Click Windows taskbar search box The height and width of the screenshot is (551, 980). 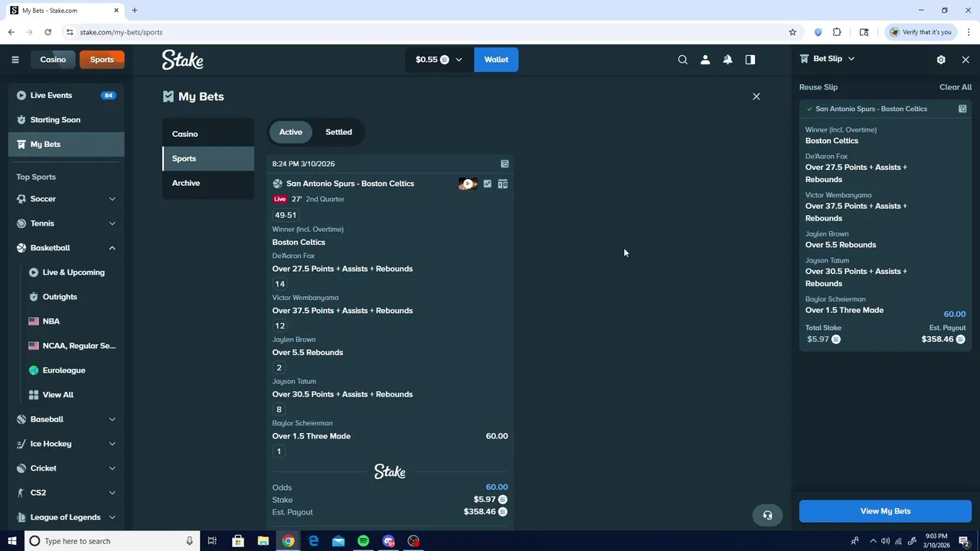[111, 541]
